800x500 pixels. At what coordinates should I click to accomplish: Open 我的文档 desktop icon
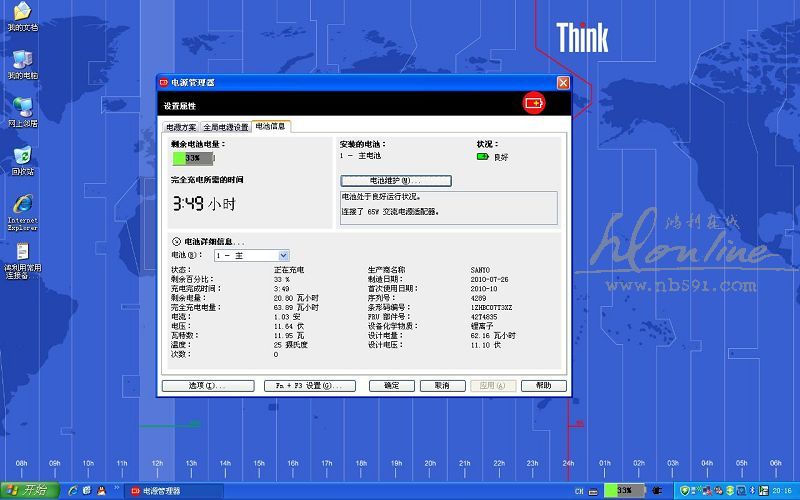tap(22, 16)
